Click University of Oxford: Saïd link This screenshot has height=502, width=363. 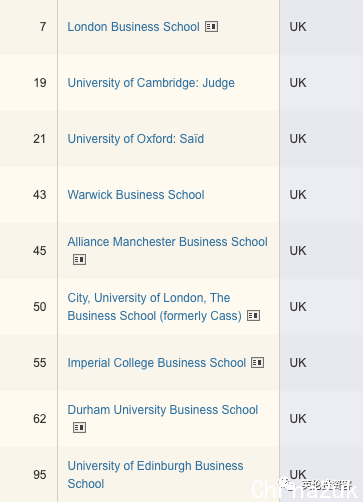[x=136, y=139]
